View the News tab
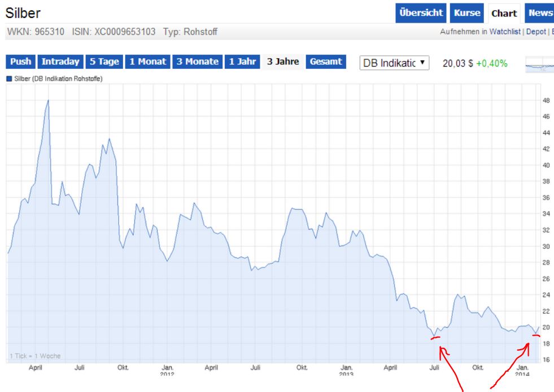This screenshot has width=554, height=392. coord(539,11)
